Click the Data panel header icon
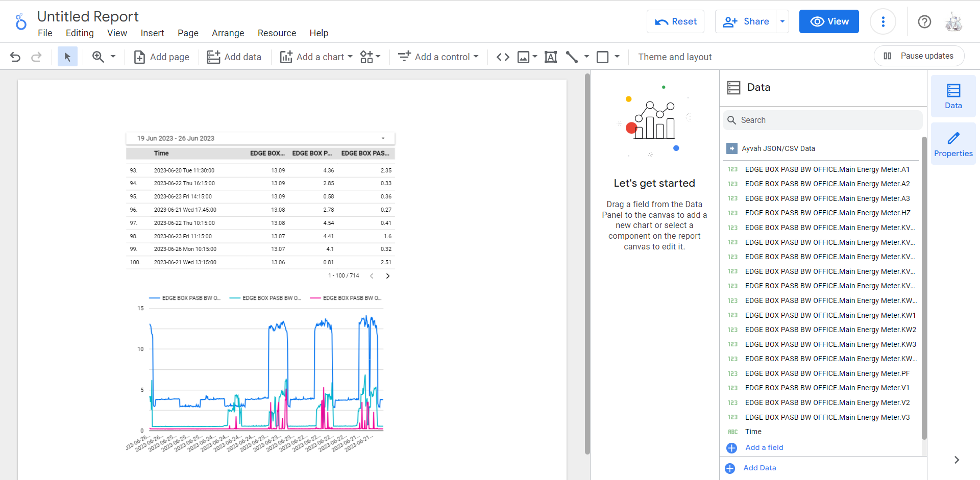This screenshot has width=980, height=480. click(x=733, y=88)
